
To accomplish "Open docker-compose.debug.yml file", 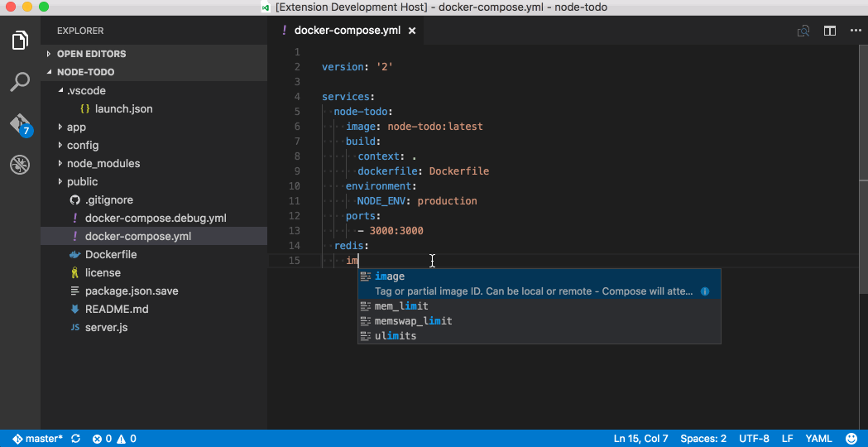I will (x=154, y=219).
